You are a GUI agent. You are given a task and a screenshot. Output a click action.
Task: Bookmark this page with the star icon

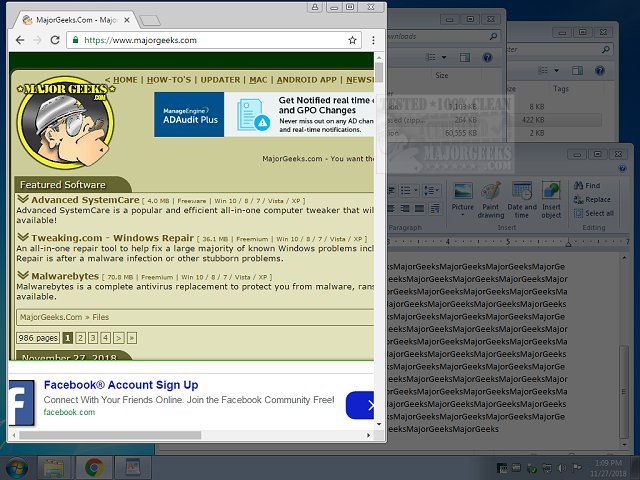(x=352, y=40)
